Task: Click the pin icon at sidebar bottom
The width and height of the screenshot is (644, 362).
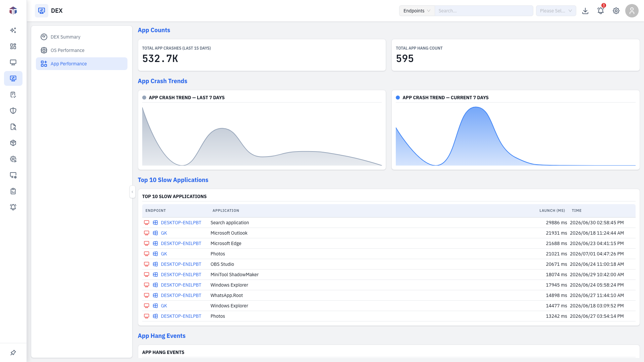Action: coord(13,353)
